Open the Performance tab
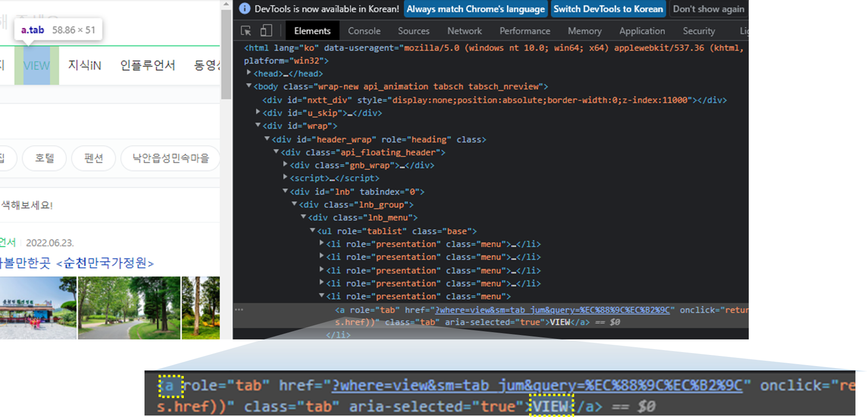This screenshot has height=417, width=868. coord(525,31)
